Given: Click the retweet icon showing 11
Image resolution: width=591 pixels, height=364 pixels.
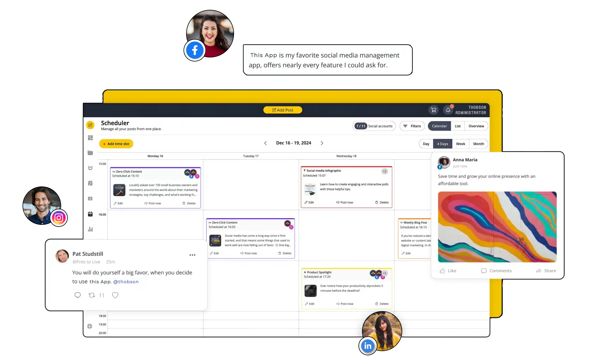Looking at the screenshot, I should [x=92, y=295].
